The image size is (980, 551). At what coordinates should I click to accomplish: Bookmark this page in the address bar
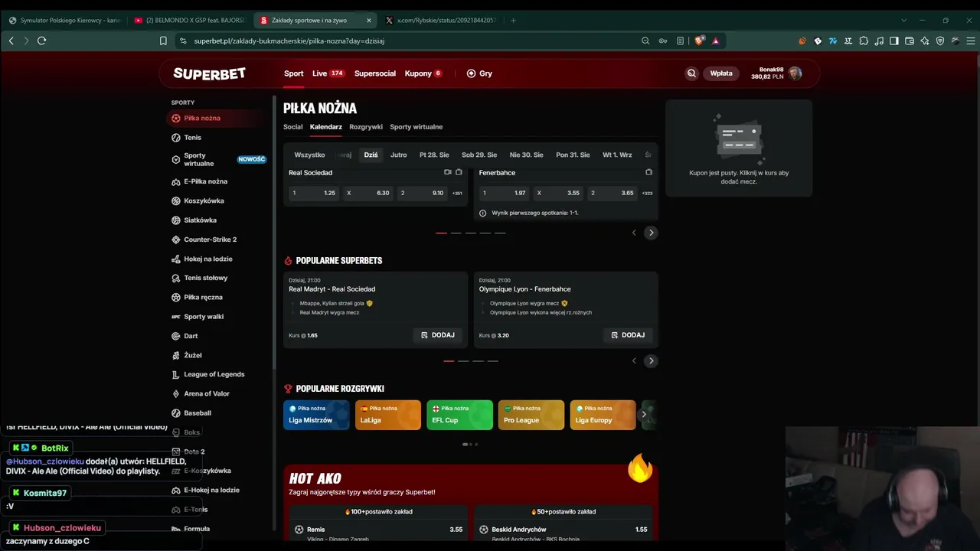pos(163,41)
